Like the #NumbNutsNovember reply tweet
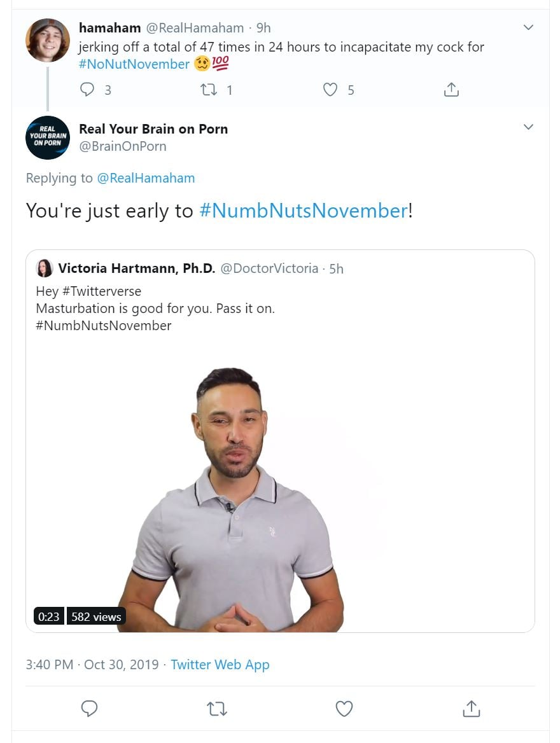 coord(344,709)
